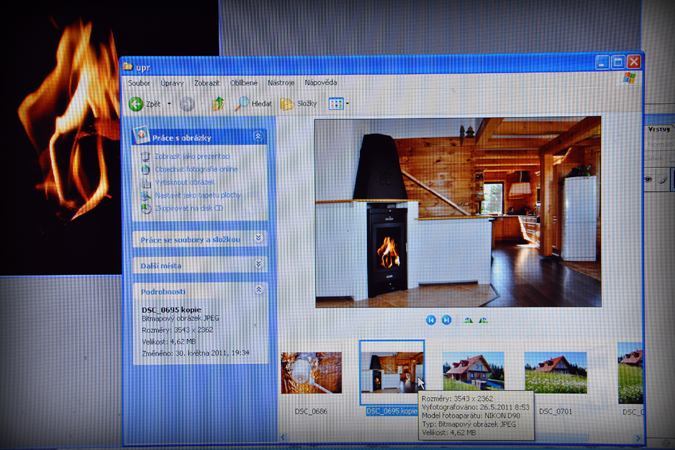Close the upr window
Screen dimensions: 675x450
(x=634, y=62)
